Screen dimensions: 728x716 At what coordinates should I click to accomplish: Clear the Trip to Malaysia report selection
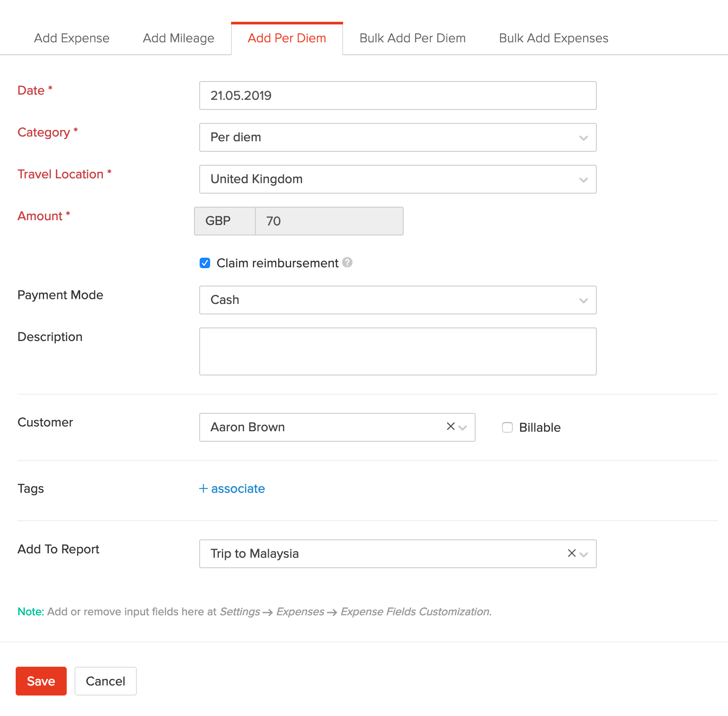(572, 553)
